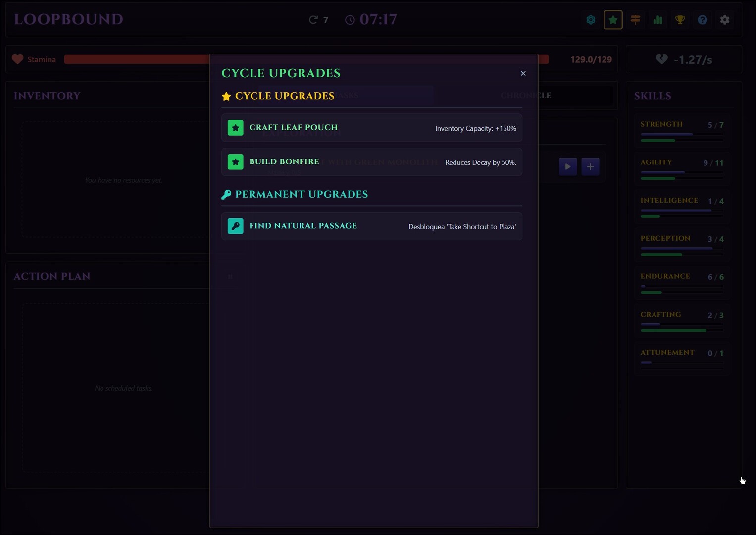Open the green star Cycle Upgrades panel
This screenshot has height=535, width=756.
coord(613,20)
